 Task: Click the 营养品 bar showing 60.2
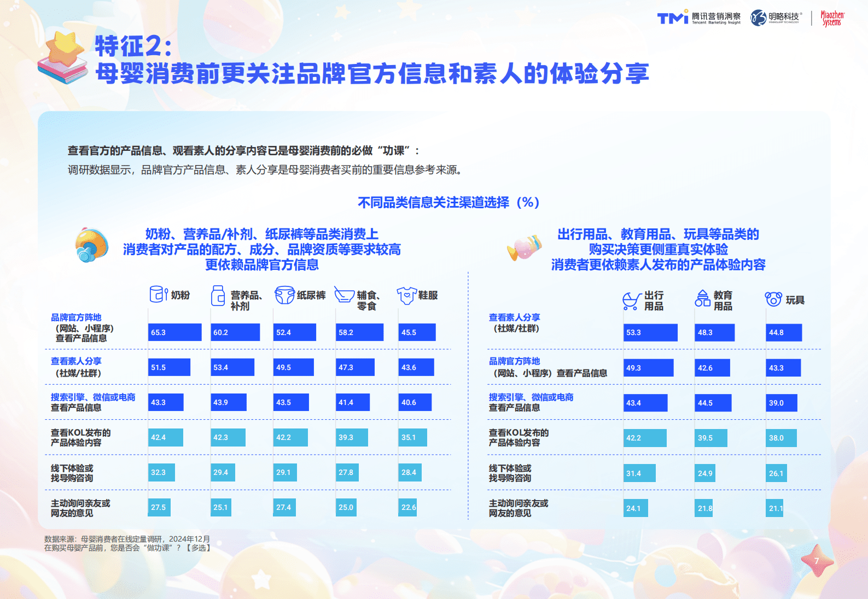coord(235,332)
